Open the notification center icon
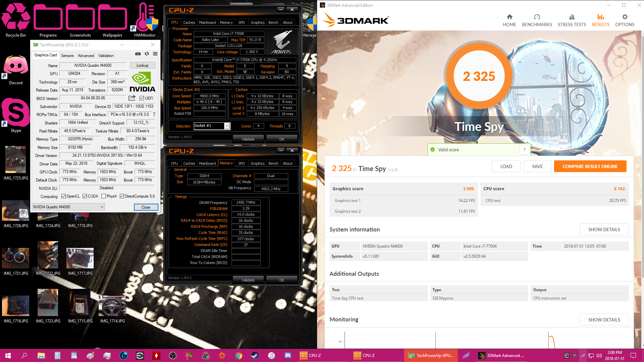644x362 pixels. click(633, 355)
